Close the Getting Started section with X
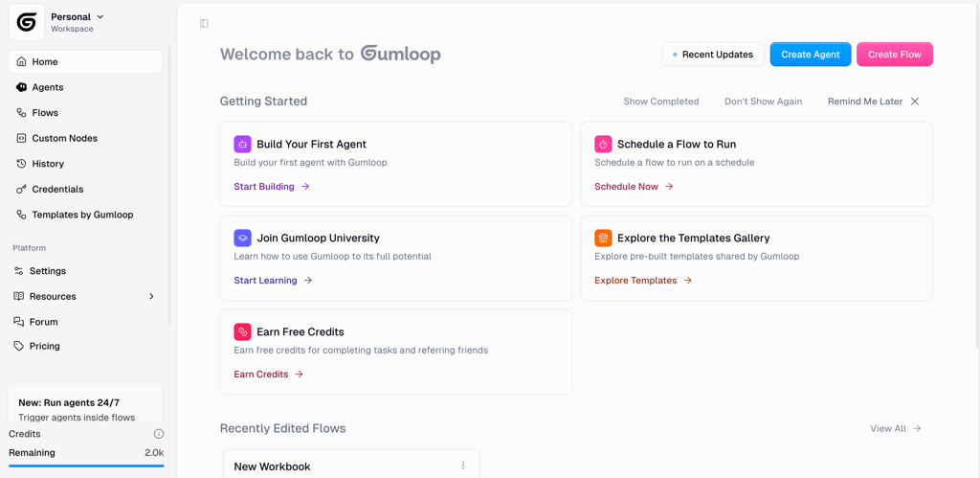Image resolution: width=980 pixels, height=478 pixels. point(915,102)
